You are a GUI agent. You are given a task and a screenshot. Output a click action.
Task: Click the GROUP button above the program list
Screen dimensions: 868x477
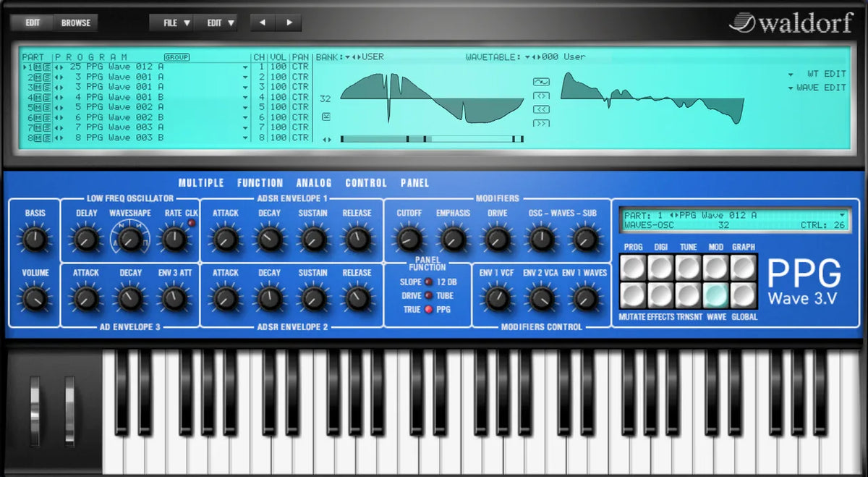tap(176, 56)
